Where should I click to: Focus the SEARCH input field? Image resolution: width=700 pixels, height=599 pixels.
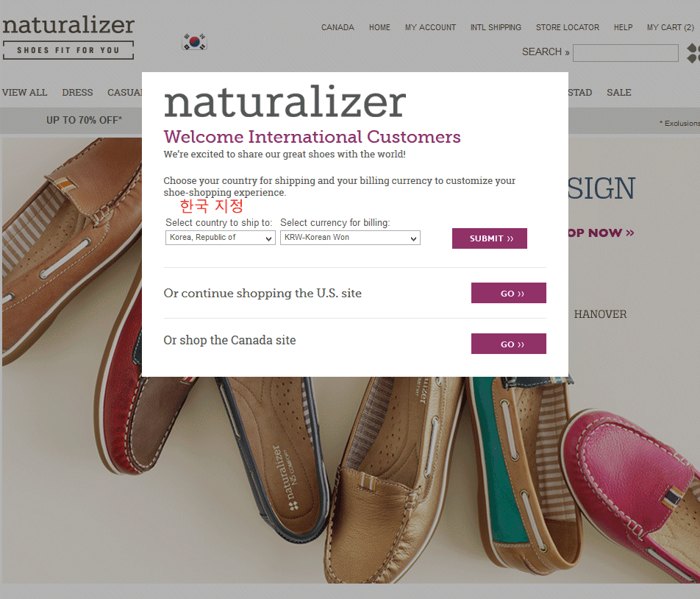tap(626, 53)
